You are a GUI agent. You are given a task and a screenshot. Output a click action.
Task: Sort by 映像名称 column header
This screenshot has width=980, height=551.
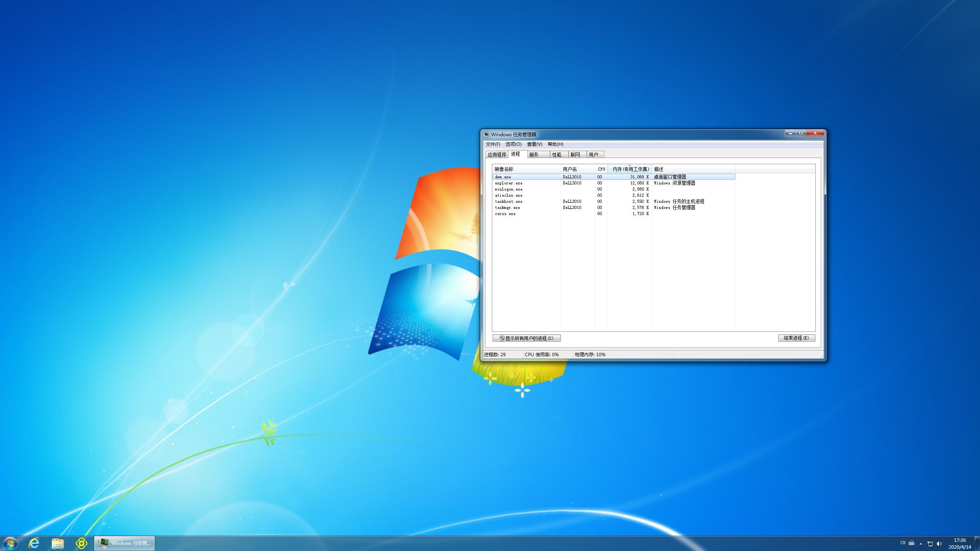[526, 169]
